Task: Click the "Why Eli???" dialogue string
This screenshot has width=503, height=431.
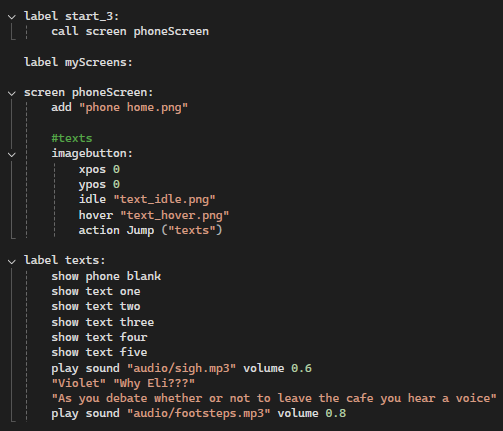Action: (154, 383)
